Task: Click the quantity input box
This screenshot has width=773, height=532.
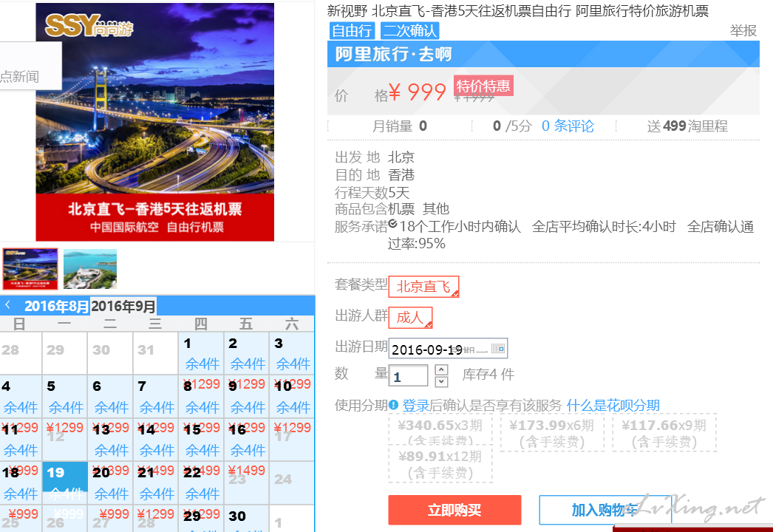Action: 408,375
